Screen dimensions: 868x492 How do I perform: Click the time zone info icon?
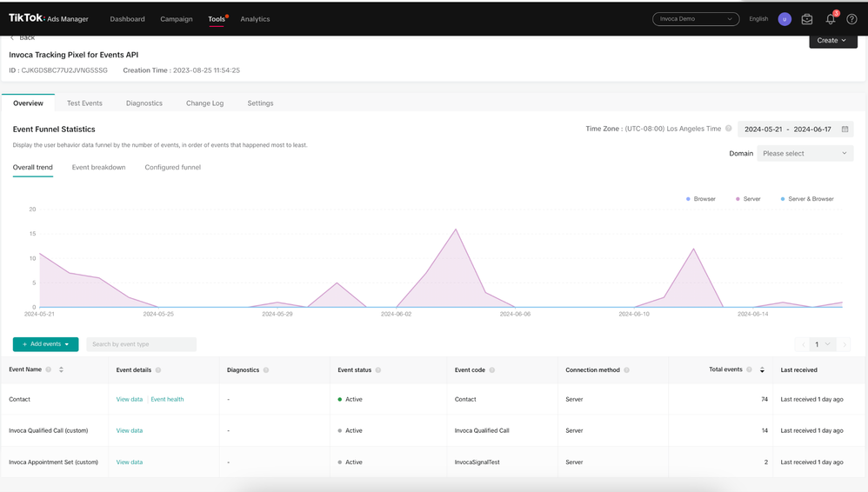click(729, 129)
